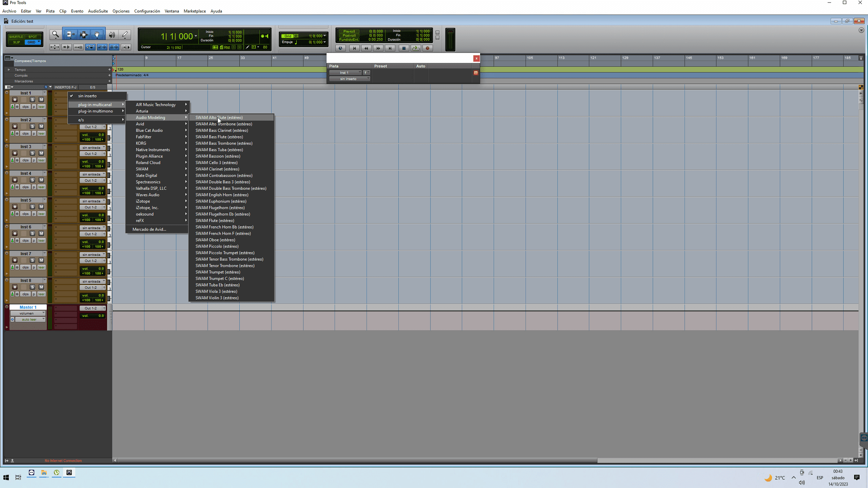Screen dimensions: 868x488
Task: Select the Pencil tool
Action: coord(125,35)
